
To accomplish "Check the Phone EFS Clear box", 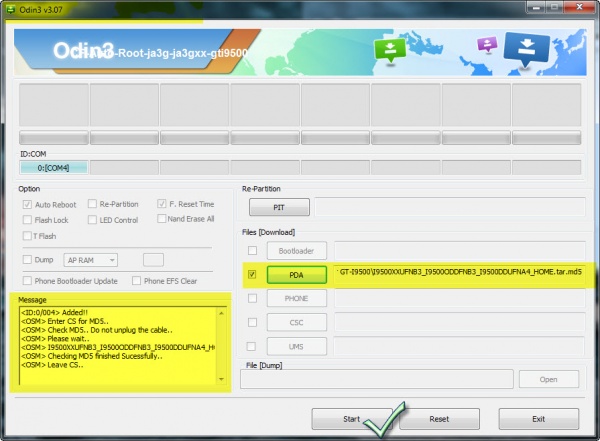I will tap(136, 281).
